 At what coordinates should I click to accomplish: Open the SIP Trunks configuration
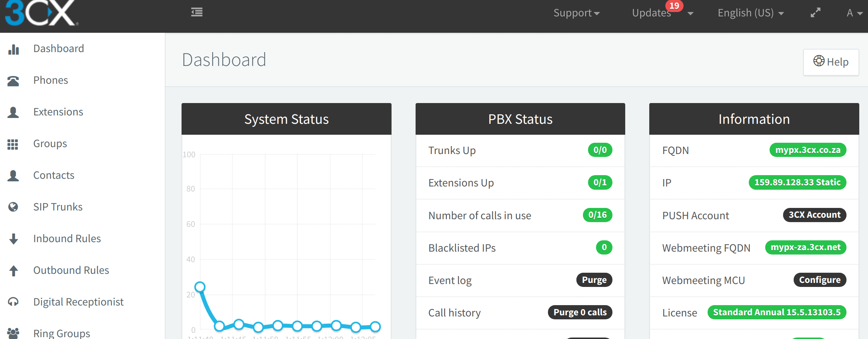click(x=58, y=206)
